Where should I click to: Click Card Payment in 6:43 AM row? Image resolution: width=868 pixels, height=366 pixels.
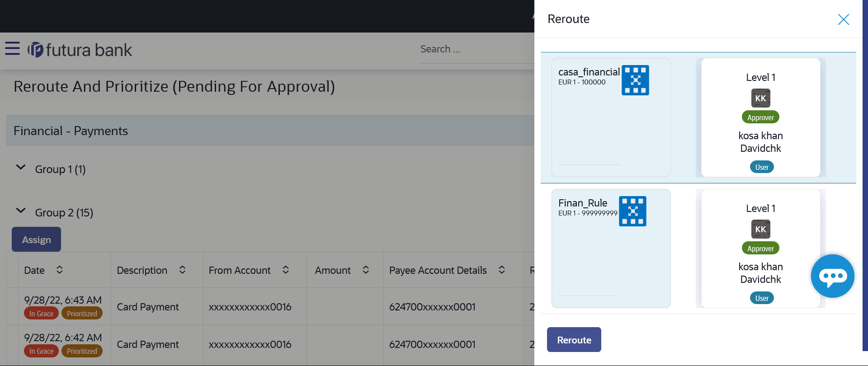[x=148, y=307]
